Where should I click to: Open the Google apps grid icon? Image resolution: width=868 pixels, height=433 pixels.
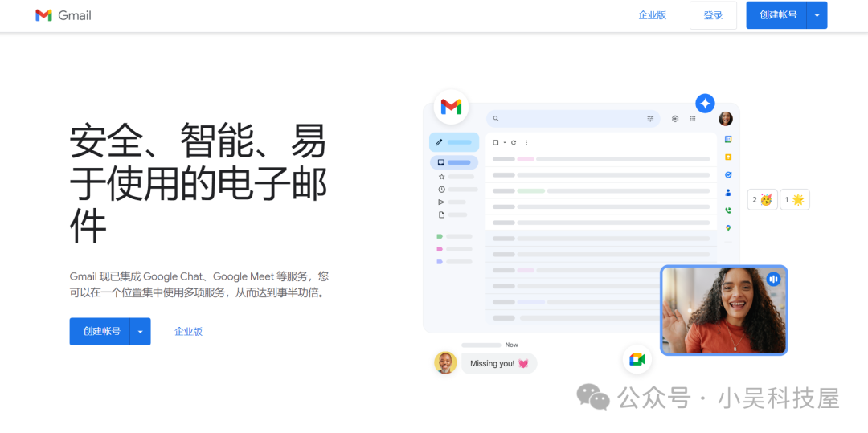693,118
